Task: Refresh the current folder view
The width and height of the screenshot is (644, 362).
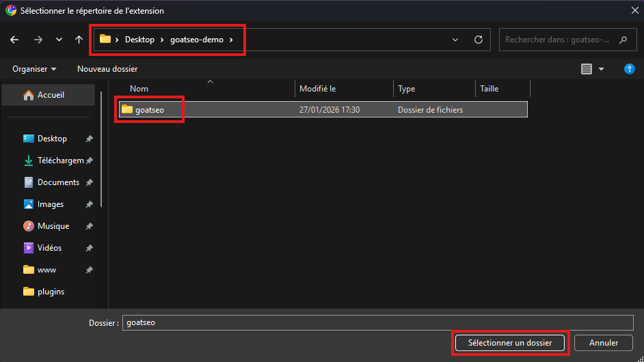Action: 479,40
